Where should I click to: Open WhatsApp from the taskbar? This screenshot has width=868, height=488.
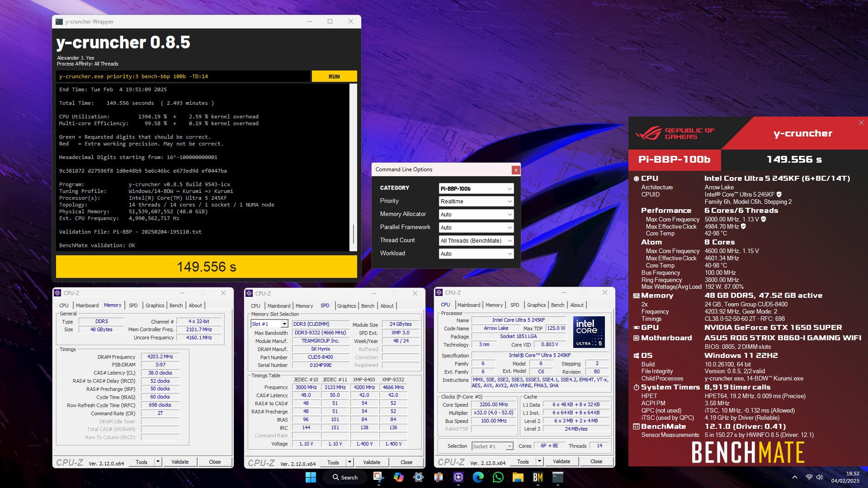[x=498, y=477]
